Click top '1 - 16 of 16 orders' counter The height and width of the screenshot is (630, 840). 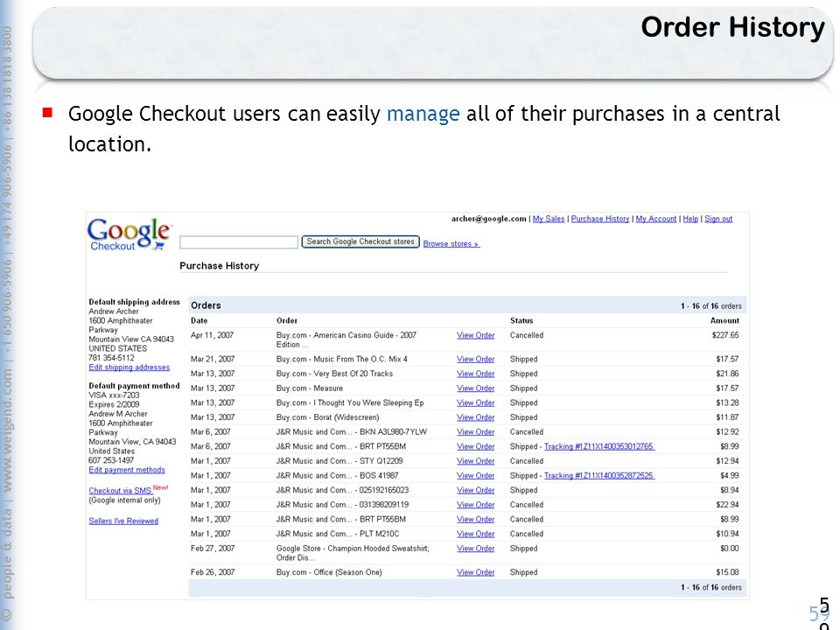pyautogui.click(x=711, y=306)
